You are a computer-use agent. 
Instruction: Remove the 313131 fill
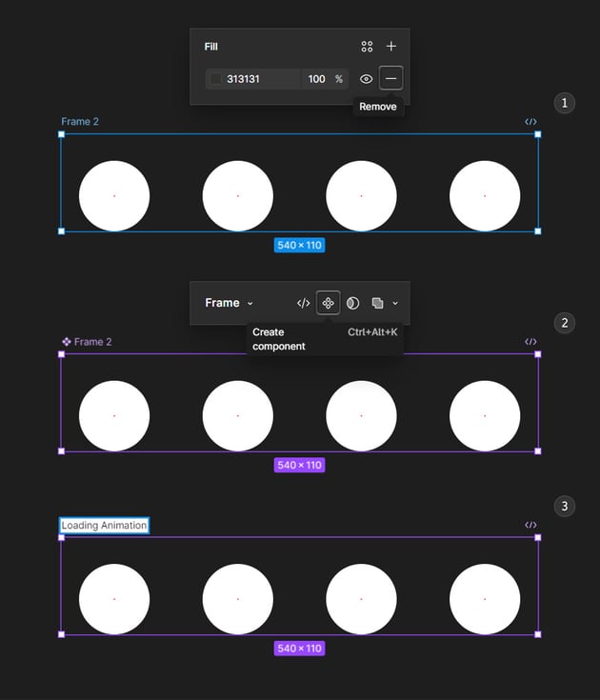coord(390,78)
